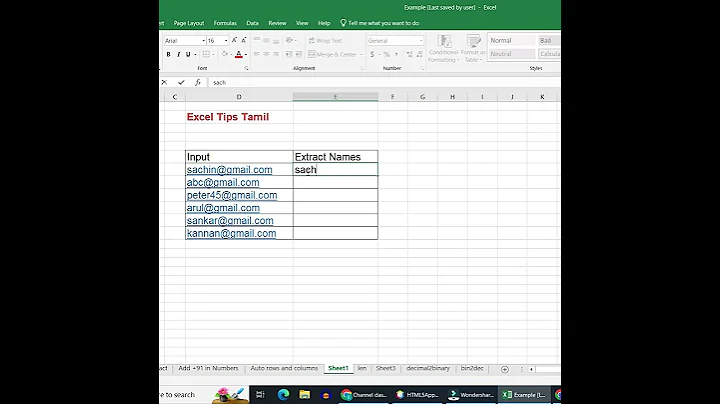720x404 pixels.
Task: Open the Merge & Center dropdown arrow
Action: 361,55
